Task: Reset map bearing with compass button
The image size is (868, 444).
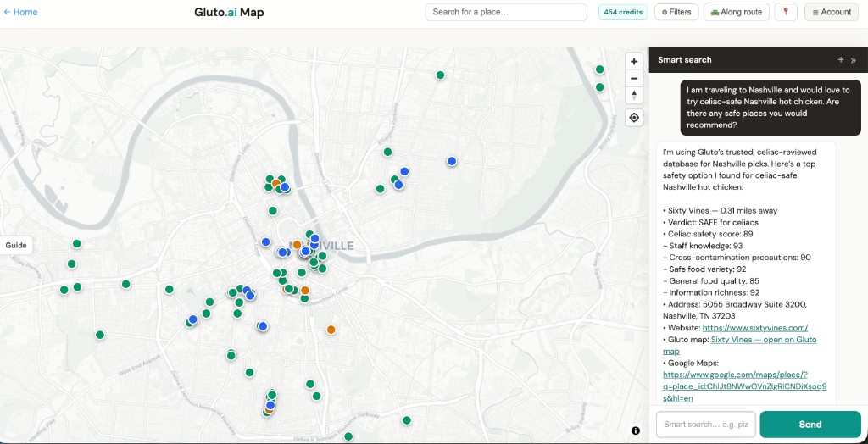Action: [634, 95]
